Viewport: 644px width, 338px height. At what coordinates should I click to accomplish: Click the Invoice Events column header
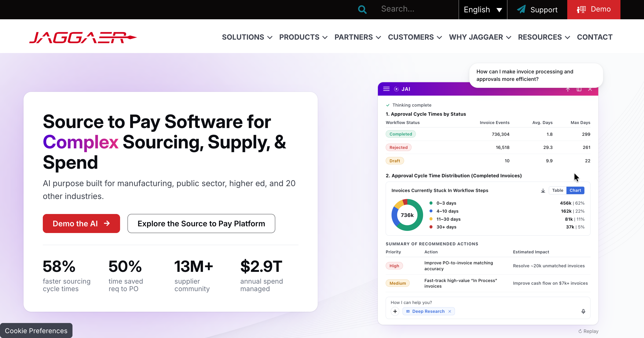(x=494, y=122)
